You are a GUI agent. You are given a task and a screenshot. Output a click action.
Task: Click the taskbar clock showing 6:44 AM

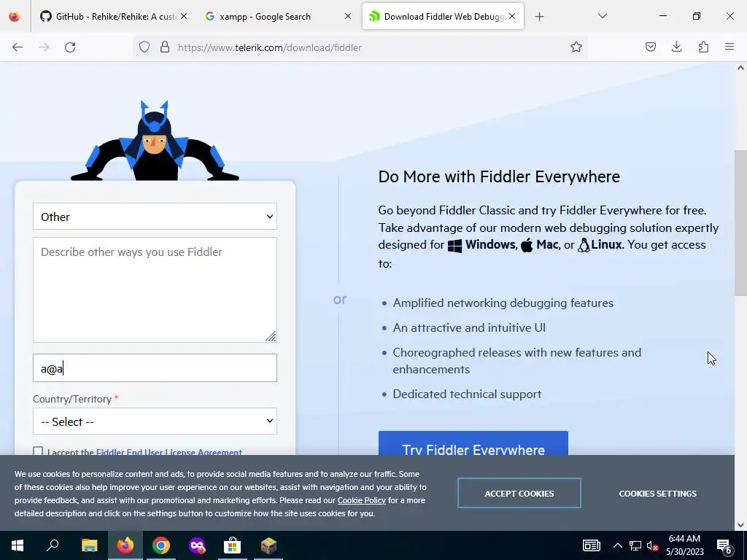pos(684,545)
